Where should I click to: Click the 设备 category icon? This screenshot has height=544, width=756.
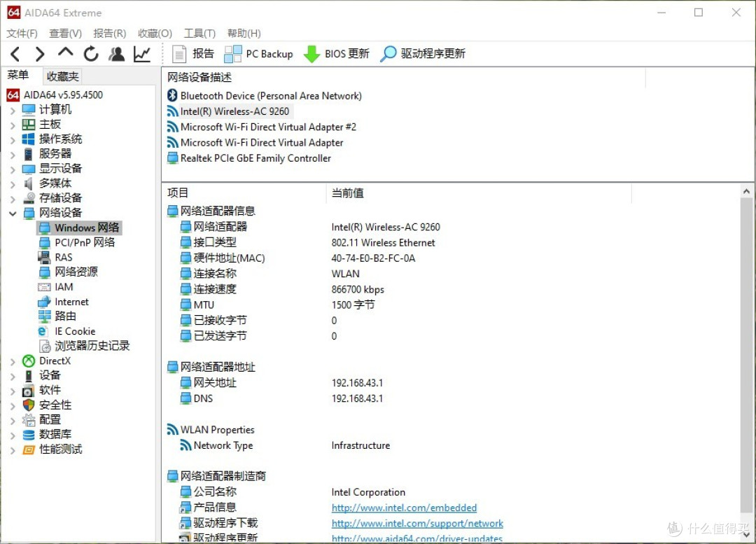[x=29, y=376]
